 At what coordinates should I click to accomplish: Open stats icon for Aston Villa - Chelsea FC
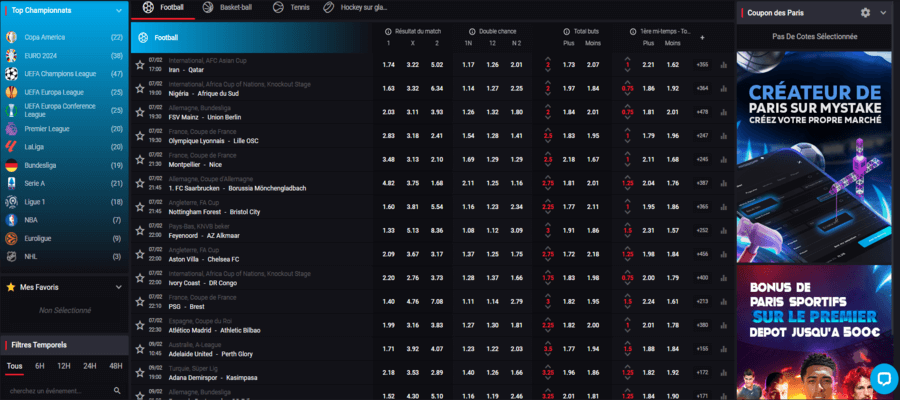tap(723, 254)
